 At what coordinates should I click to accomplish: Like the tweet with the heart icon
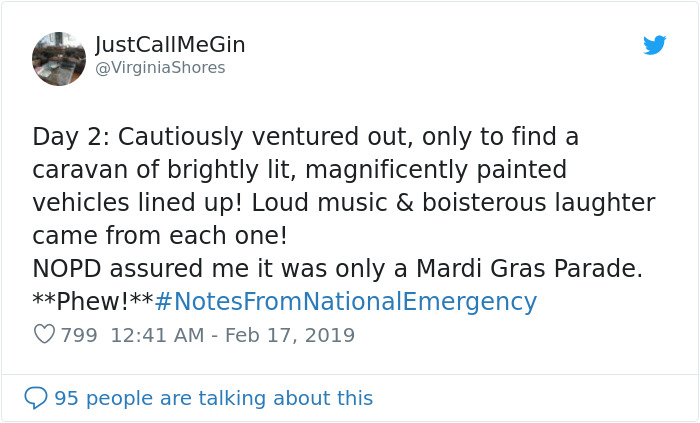(x=44, y=335)
